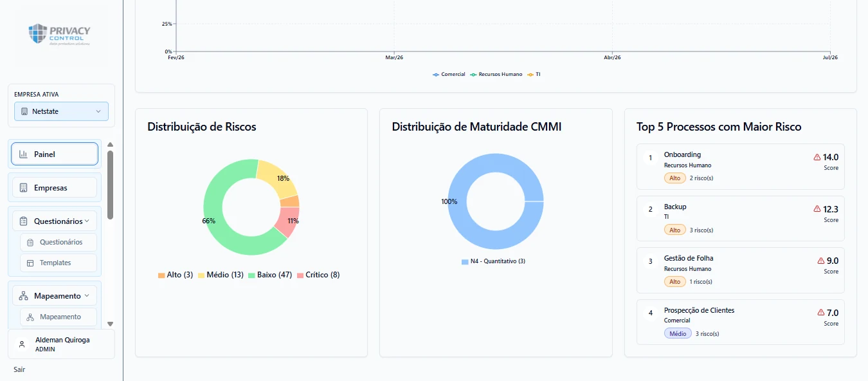Click the Alto badge on Onboarding
868x381 pixels.
tap(675, 178)
